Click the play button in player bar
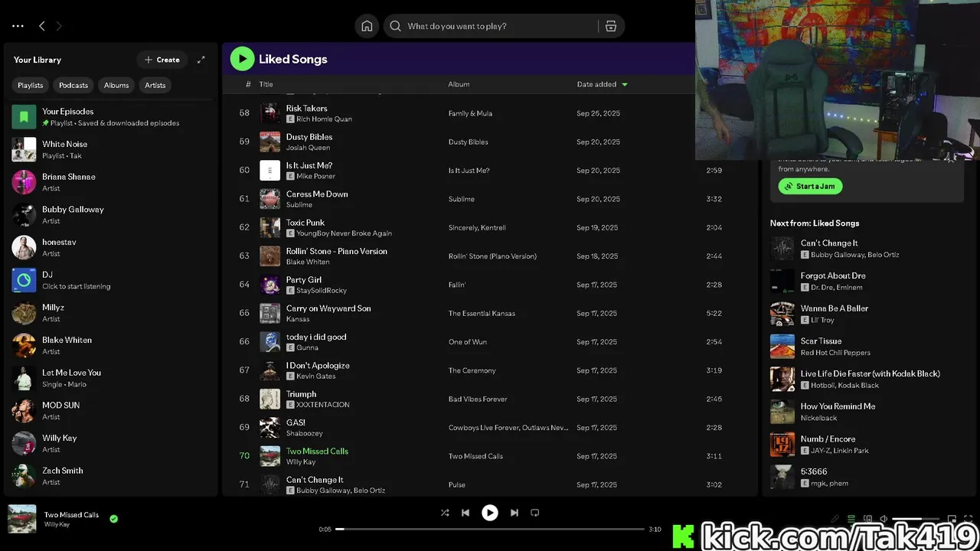 (x=490, y=513)
